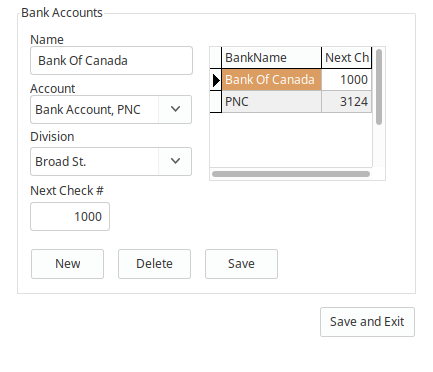Click the 3124 cell in the grid
This screenshot has width=433, height=372.
[347, 102]
